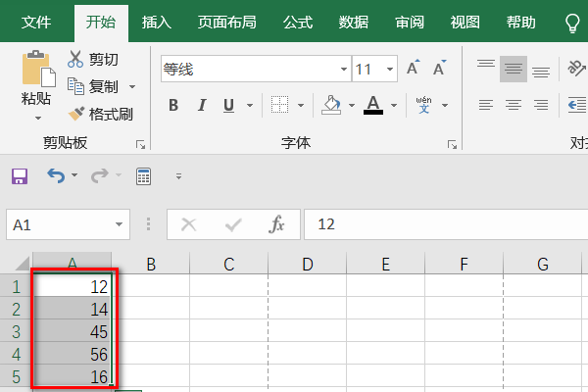Click the decrease indent icon
Screen dimensions: 588x392
coord(577,105)
